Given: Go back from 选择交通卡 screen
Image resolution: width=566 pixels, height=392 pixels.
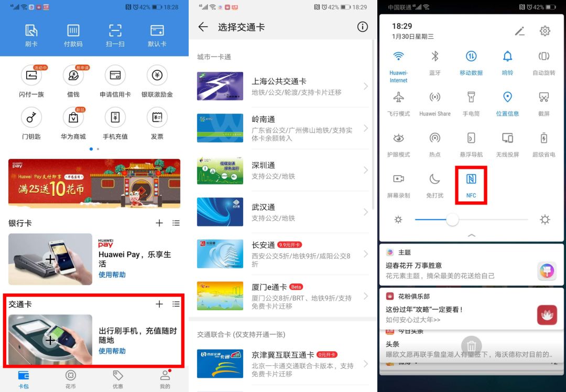Looking at the screenshot, I should click(x=203, y=27).
